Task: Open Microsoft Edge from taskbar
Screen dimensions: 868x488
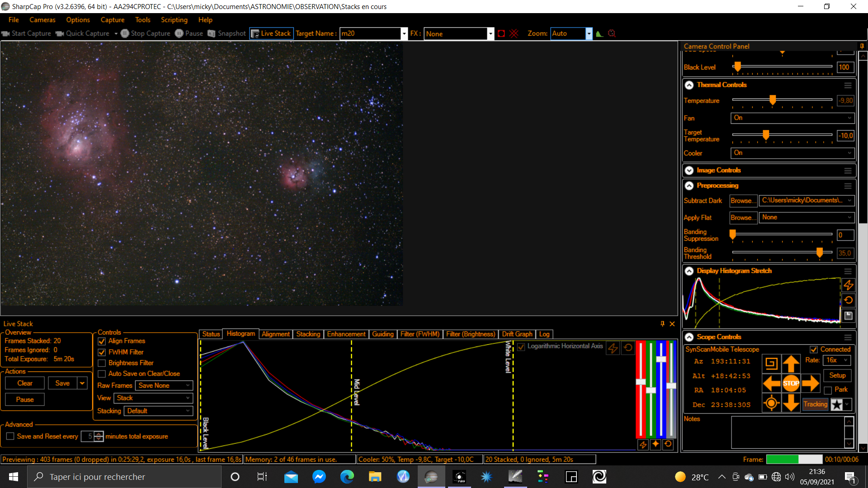Action: click(347, 477)
